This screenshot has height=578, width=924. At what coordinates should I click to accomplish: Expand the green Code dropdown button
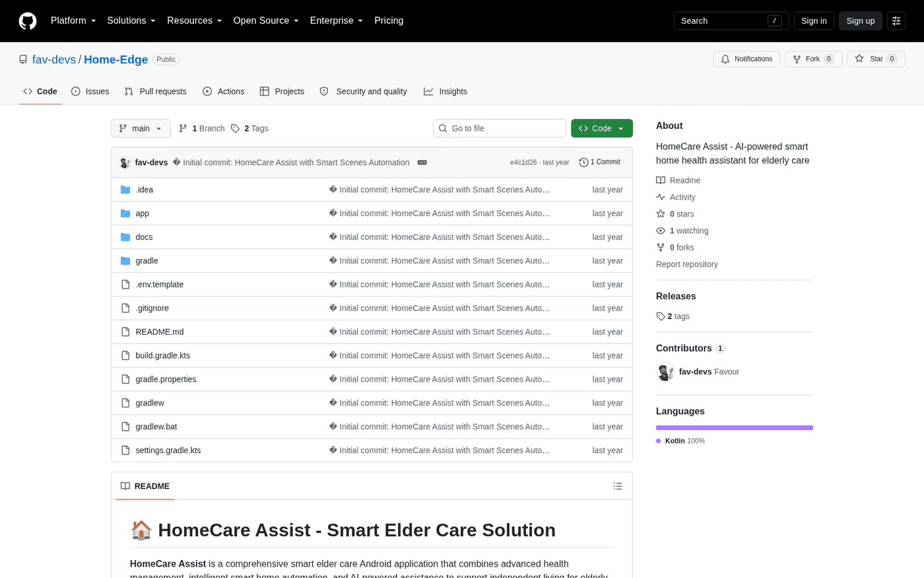pos(602,128)
